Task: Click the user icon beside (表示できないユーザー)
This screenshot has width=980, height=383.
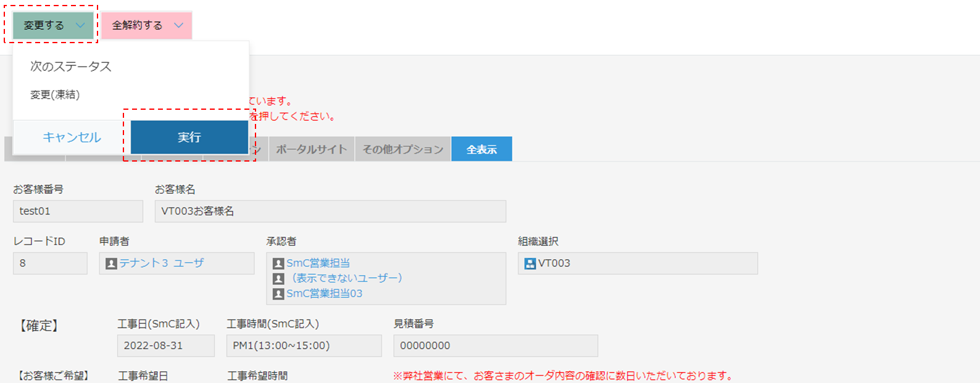Action: pos(278,279)
